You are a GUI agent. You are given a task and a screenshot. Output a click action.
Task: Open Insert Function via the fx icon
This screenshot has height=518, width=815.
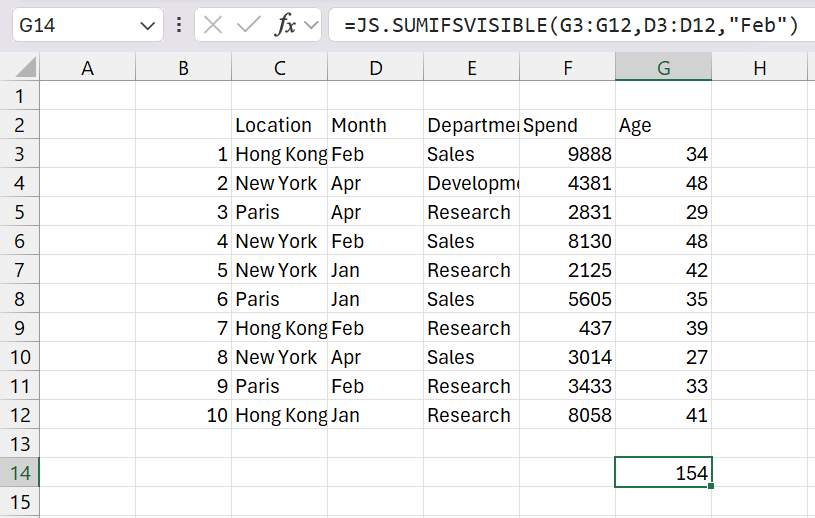coord(286,25)
